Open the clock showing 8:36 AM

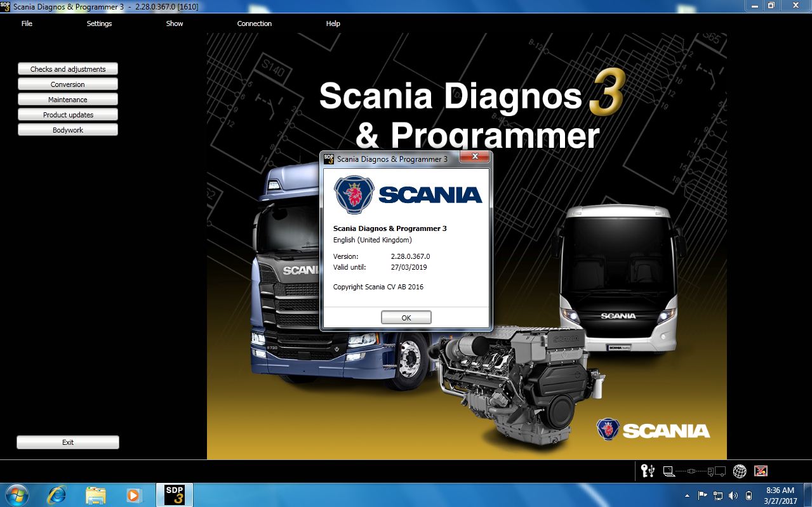(x=780, y=496)
